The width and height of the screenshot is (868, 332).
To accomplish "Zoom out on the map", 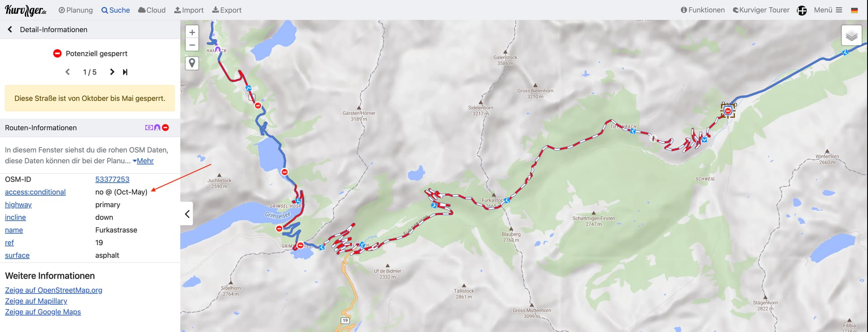I will pyautogui.click(x=192, y=45).
